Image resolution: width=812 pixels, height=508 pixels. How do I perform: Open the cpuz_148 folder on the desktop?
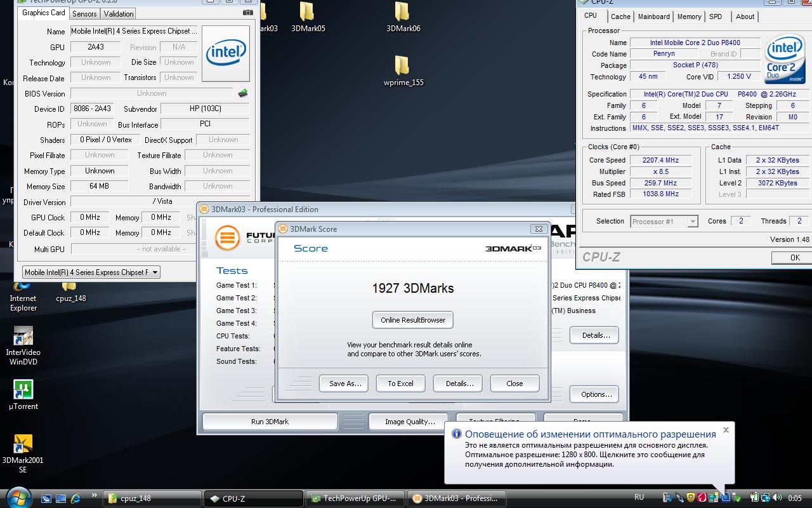[x=70, y=292]
